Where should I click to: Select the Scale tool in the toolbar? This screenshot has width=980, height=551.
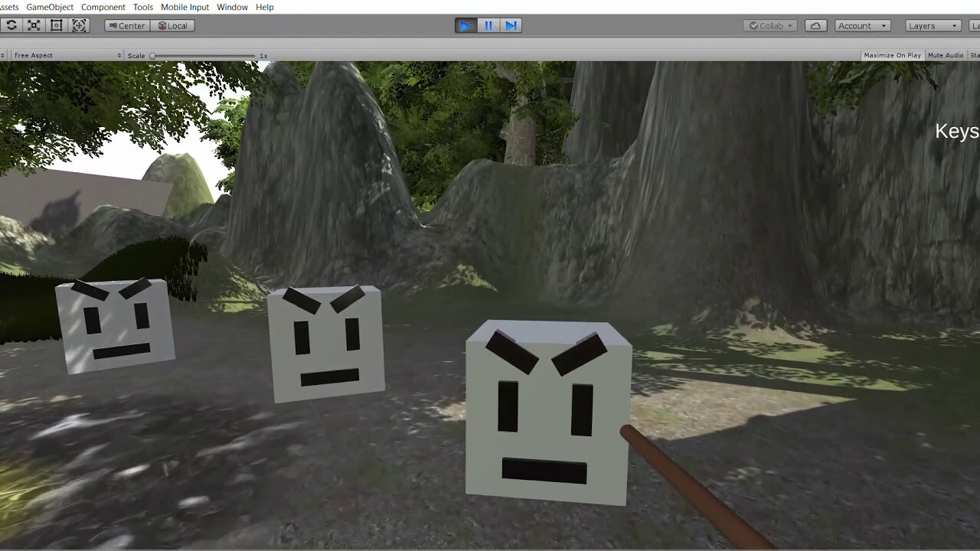34,25
